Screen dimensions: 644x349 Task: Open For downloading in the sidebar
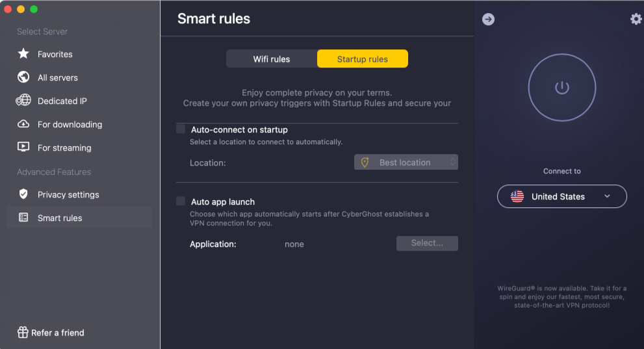tap(79, 124)
